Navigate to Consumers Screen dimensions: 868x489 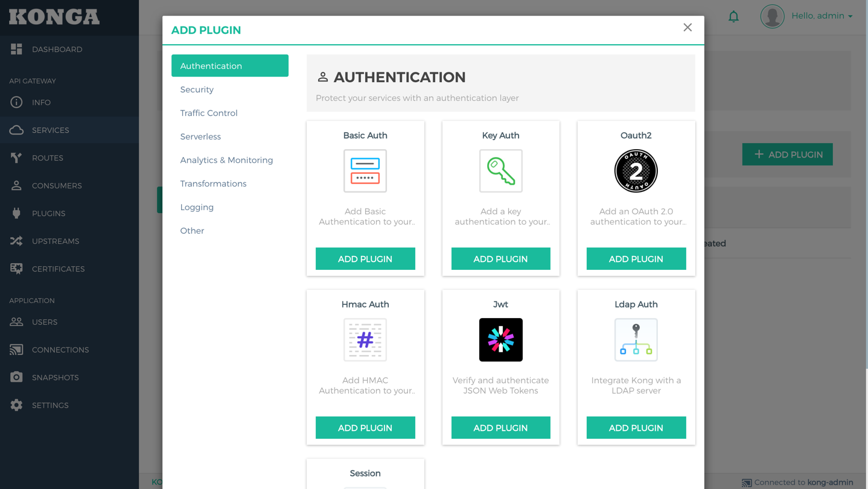(x=69, y=186)
